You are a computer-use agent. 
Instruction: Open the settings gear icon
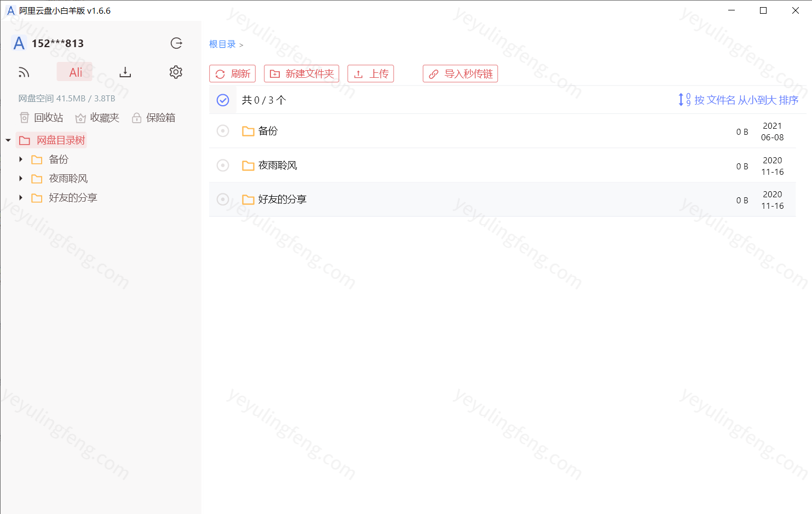176,72
